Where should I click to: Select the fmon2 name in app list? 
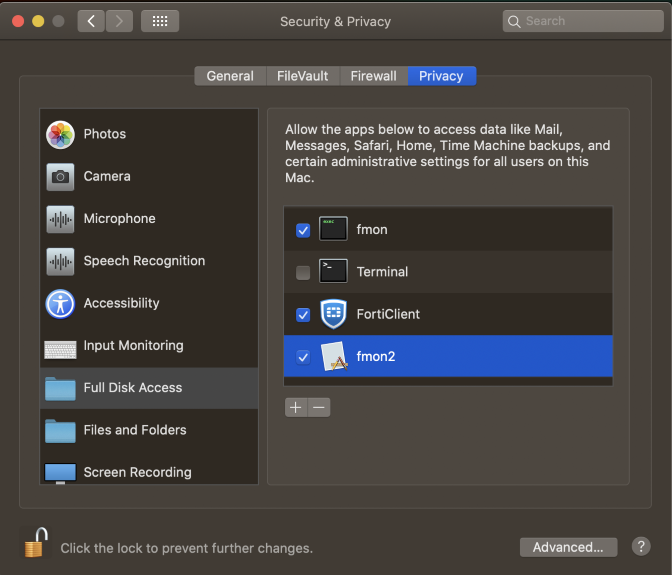pyautogui.click(x=376, y=356)
